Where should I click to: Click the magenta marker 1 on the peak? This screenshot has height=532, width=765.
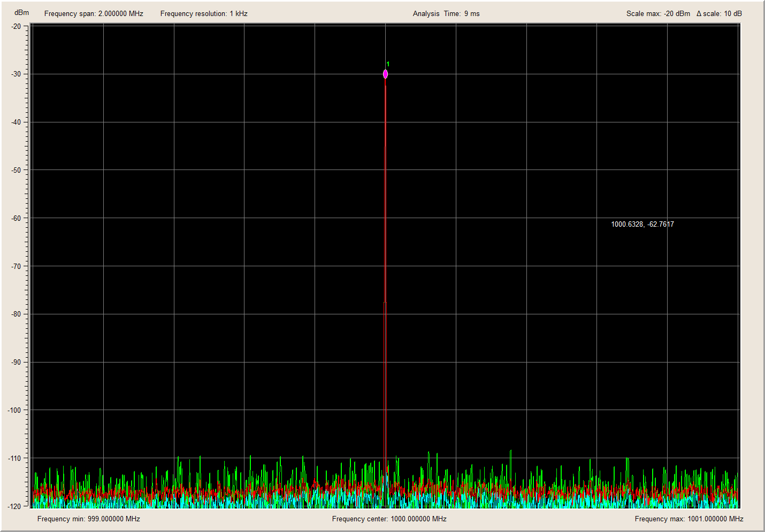[385, 74]
